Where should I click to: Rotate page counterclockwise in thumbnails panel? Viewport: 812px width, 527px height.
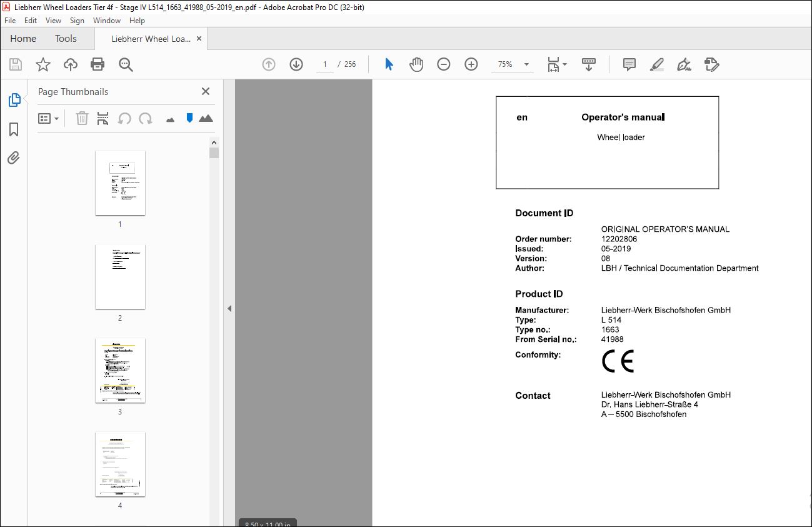point(124,118)
